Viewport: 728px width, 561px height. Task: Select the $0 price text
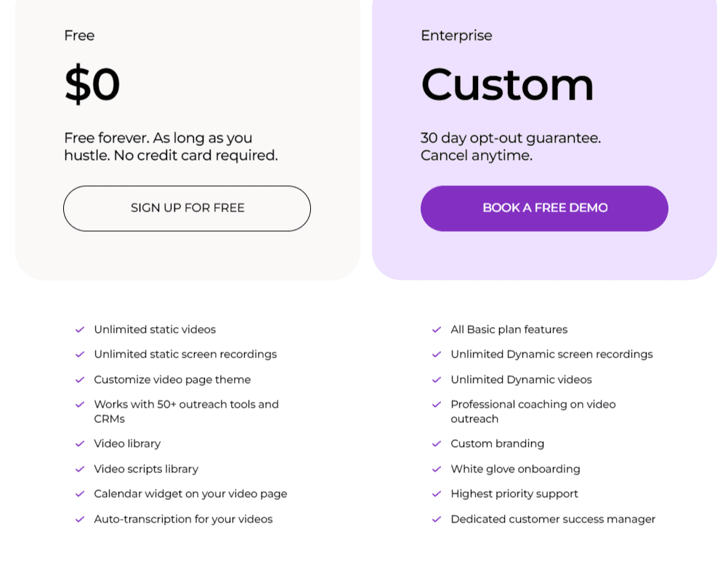92,84
